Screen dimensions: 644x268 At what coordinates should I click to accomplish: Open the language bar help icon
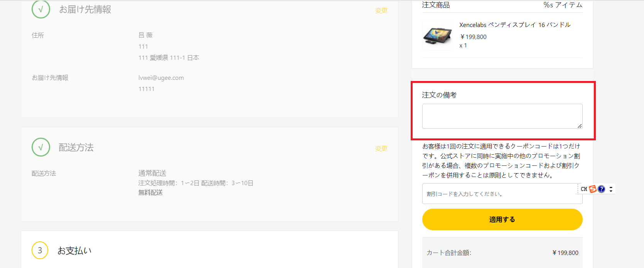pos(601,189)
